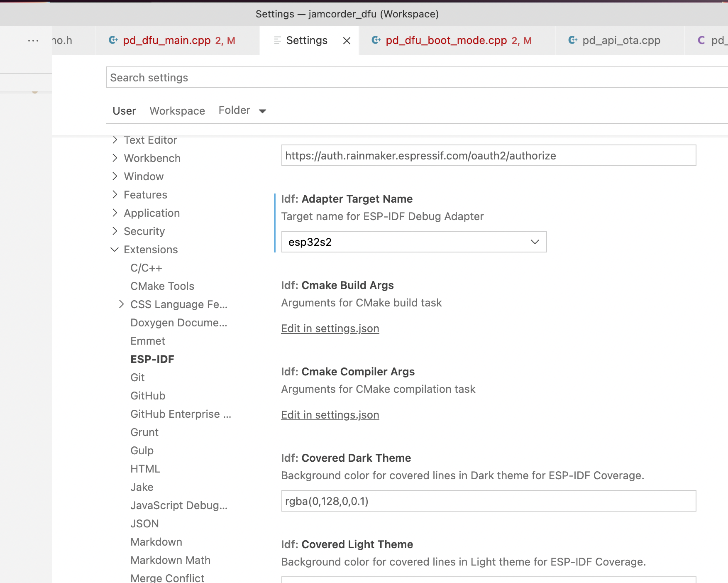Open the editor overflow ellipsis menu
The width and height of the screenshot is (728, 583).
[33, 40]
